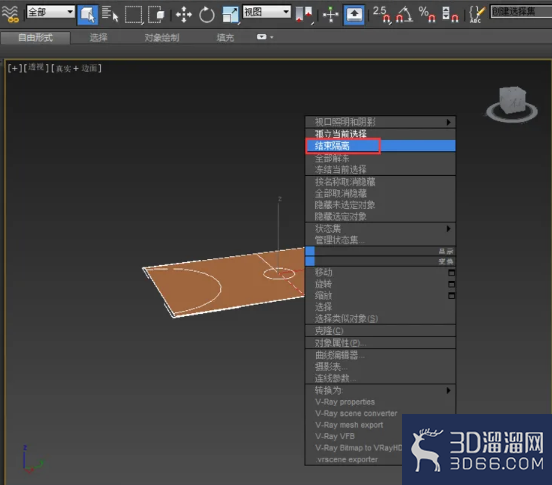Open 曲线编辑器... from context menu

(380, 355)
